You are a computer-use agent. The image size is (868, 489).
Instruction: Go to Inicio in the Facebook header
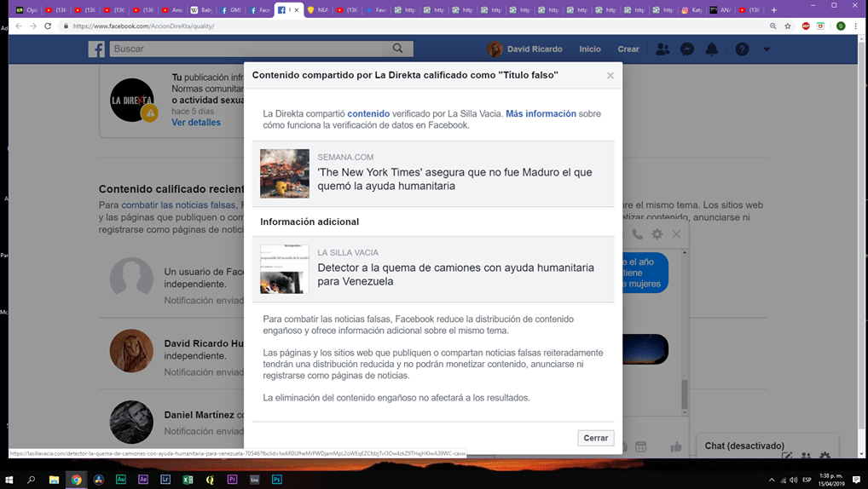(589, 49)
